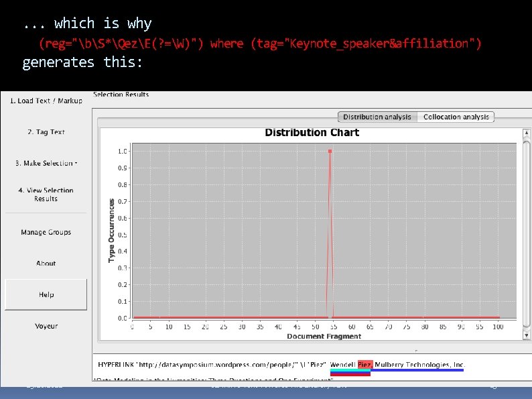Open the Load Text / Markup step
The image size is (532, 399).
pos(46,101)
